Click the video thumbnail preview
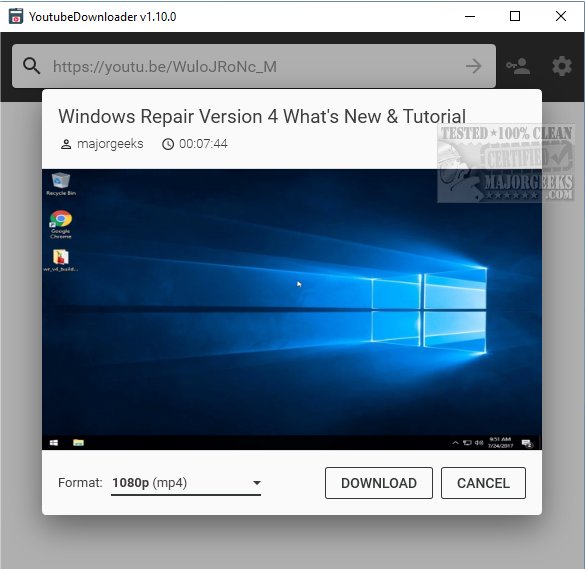The image size is (585, 569). [292, 309]
